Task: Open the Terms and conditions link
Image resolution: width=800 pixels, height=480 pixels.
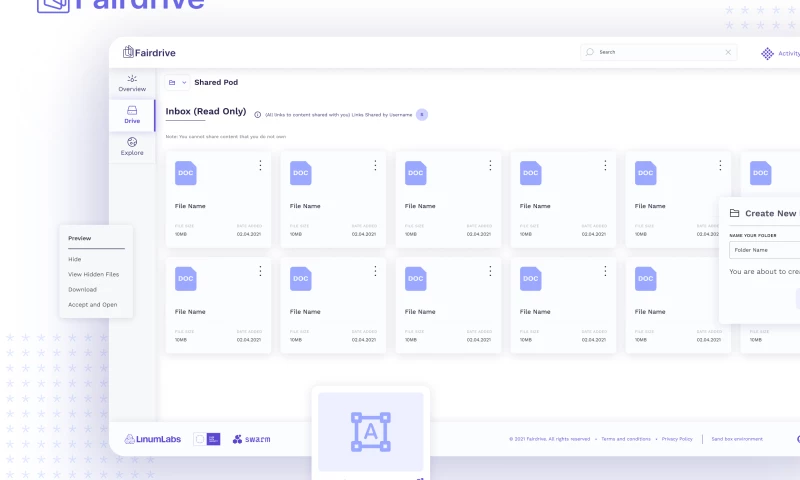Action: (x=626, y=439)
